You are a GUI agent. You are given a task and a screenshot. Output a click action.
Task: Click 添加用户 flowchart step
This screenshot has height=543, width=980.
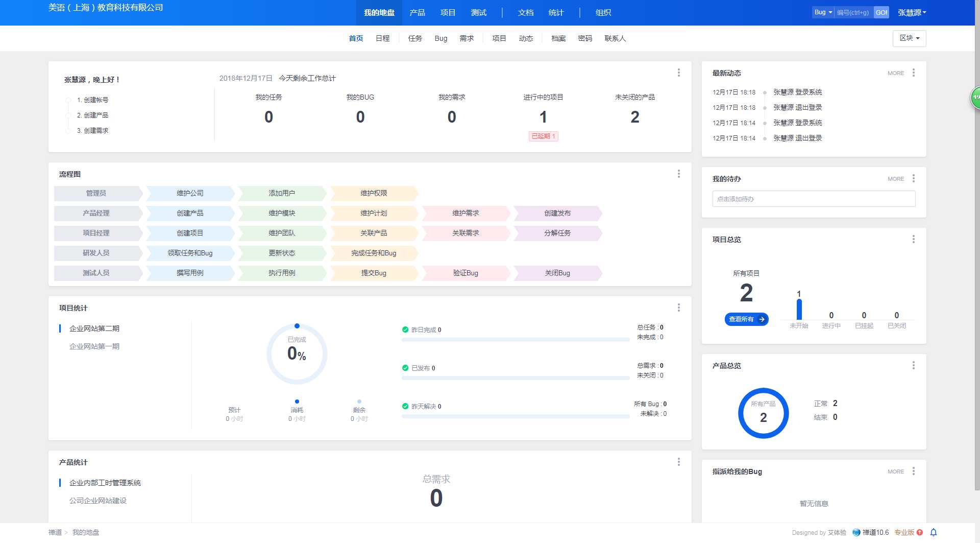282,193
